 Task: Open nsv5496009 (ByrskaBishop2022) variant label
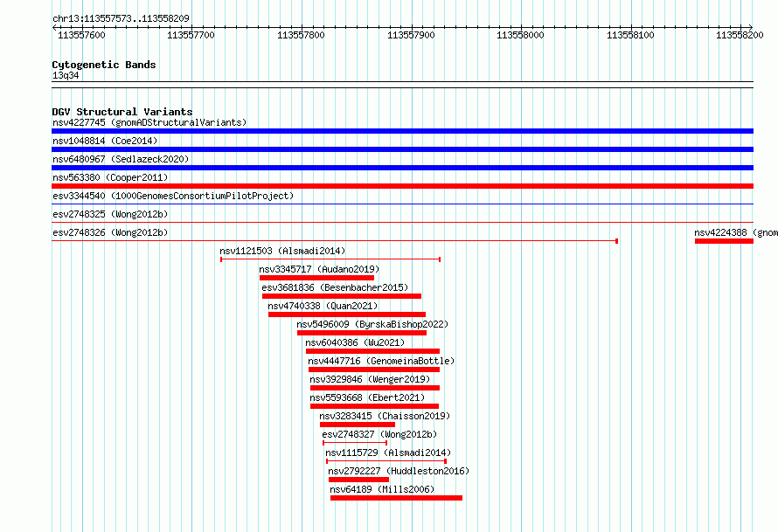(x=372, y=324)
